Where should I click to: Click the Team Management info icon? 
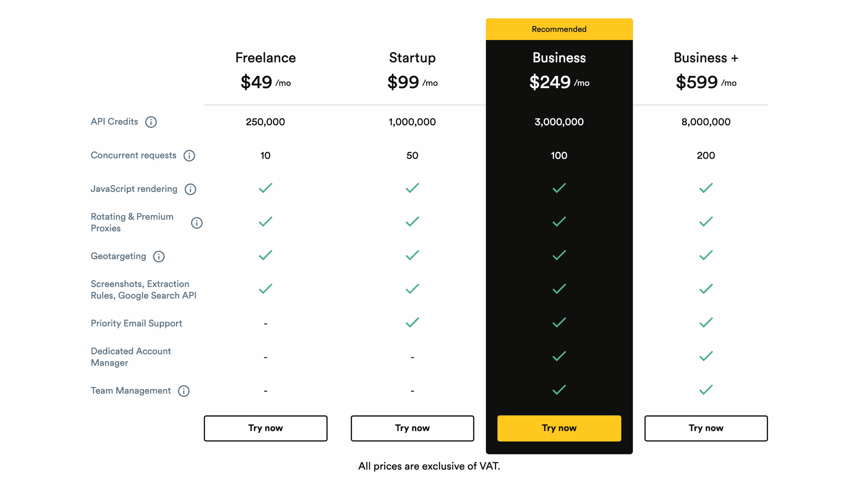[184, 391]
